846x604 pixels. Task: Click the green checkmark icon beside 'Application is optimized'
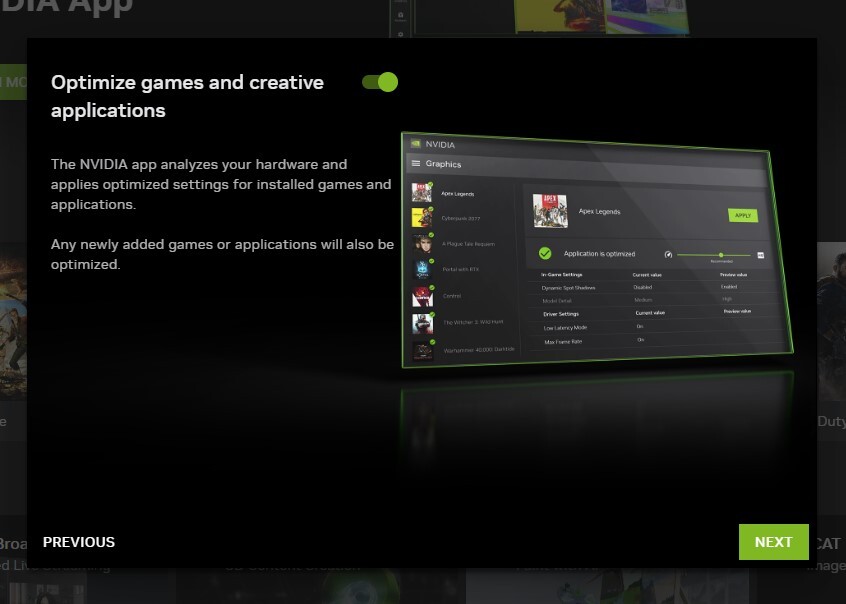pos(545,253)
